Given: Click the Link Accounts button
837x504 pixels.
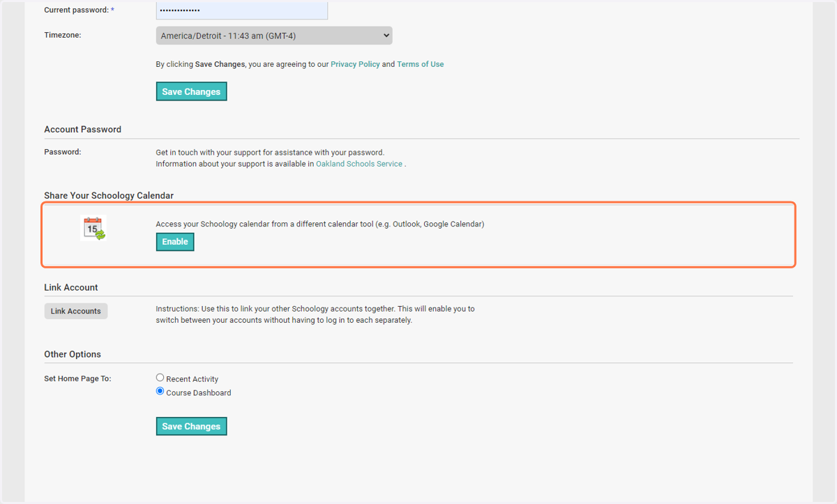Looking at the screenshot, I should 76,311.
